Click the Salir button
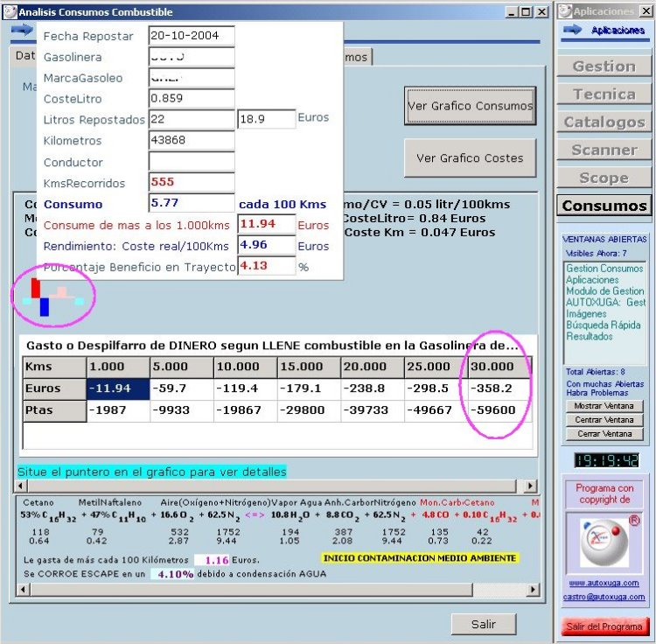Viewport: 656px width, 644px height. 484,624
